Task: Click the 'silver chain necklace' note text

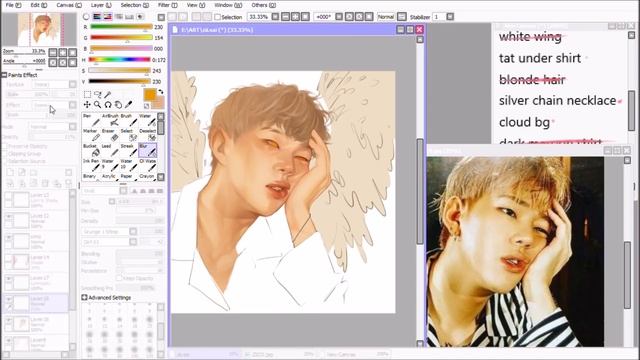Action: 558,100
